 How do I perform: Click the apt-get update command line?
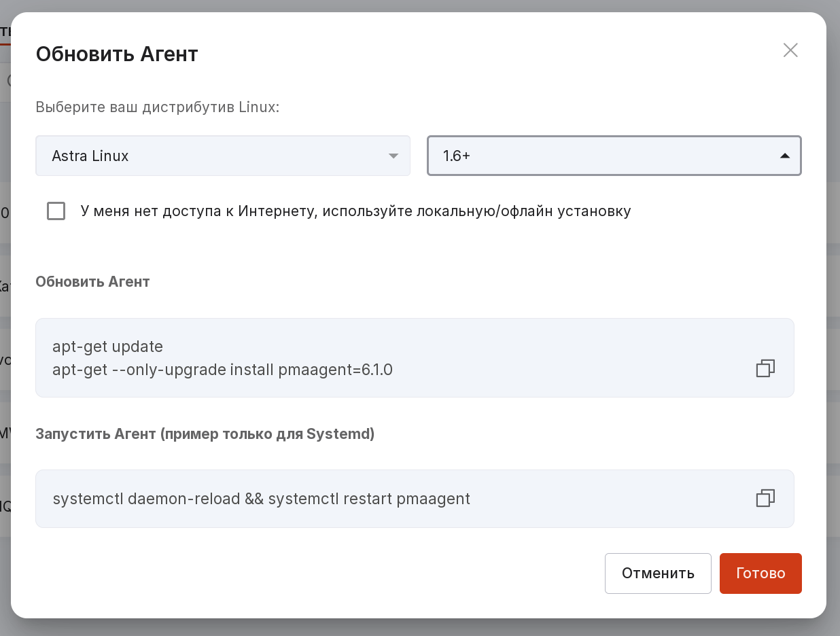tap(107, 347)
